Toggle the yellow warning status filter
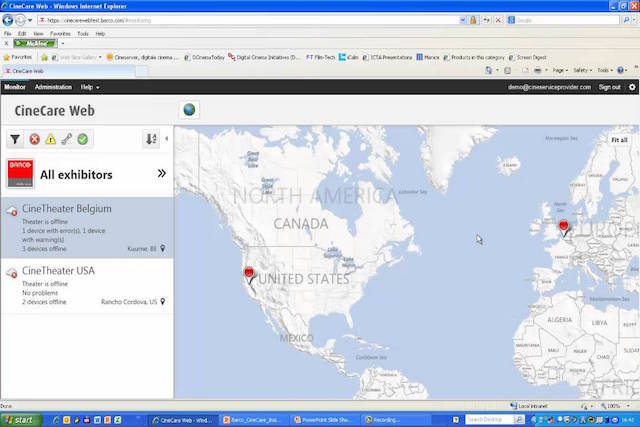The height and width of the screenshot is (427, 640). click(x=50, y=139)
